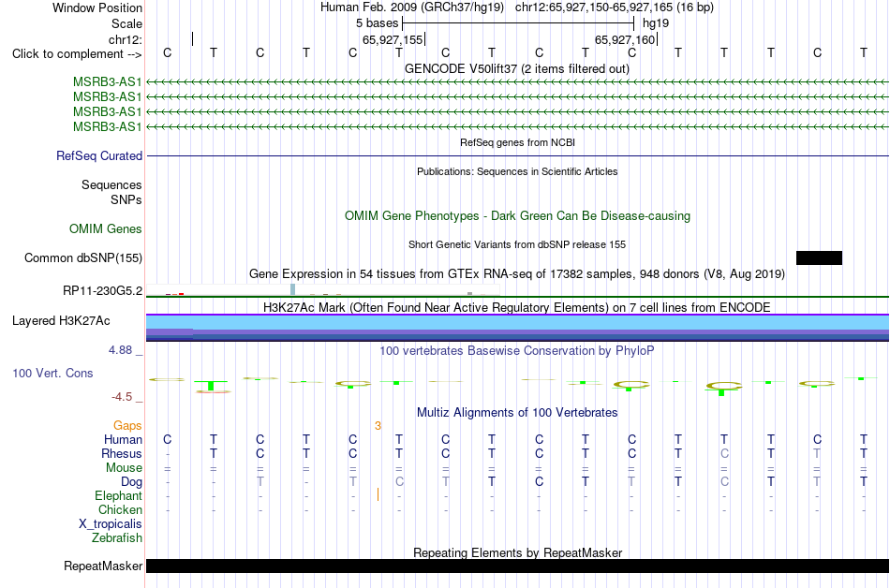Click the Human species label
This screenshot has height=588, width=890.
pos(123,439)
